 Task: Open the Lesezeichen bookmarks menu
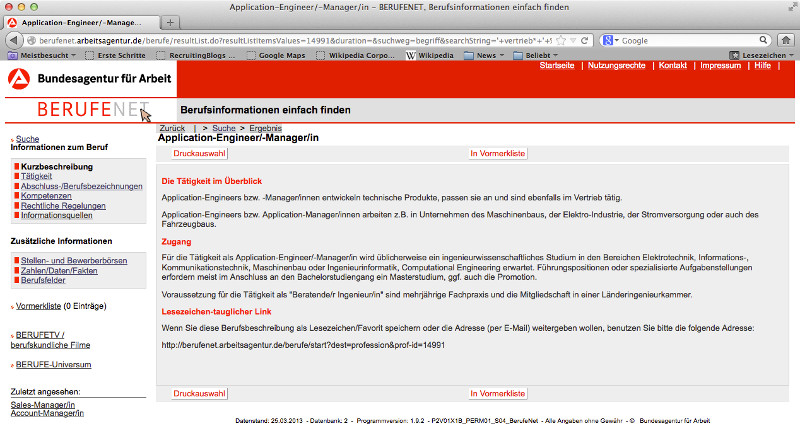pyautogui.click(x=761, y=55)
